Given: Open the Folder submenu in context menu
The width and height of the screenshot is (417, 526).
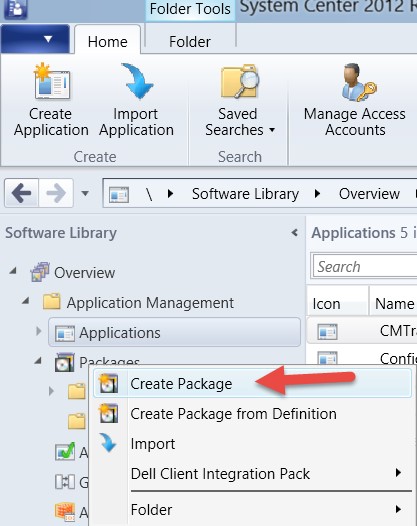Looking at the screenshot, I should pyautogui.click(x=252, y=510).
